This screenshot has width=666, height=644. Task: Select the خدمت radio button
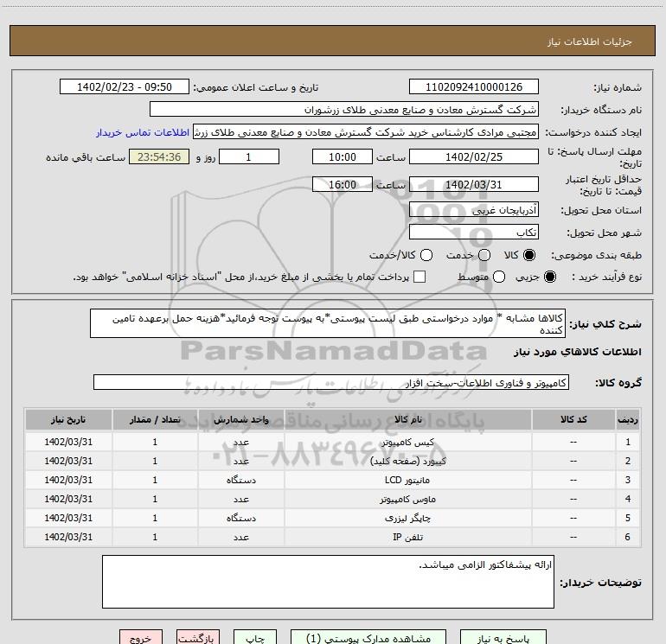tap(484, 255)
